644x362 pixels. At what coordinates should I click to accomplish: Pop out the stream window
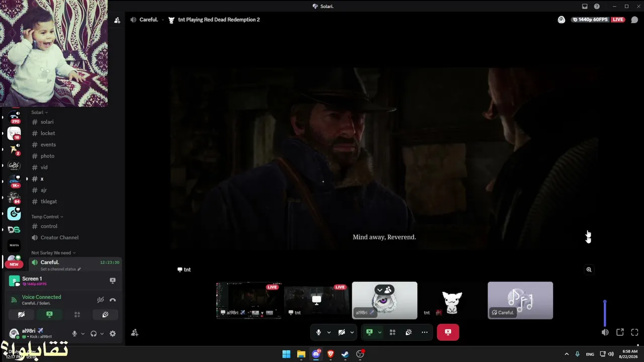[x=620, y=332]
